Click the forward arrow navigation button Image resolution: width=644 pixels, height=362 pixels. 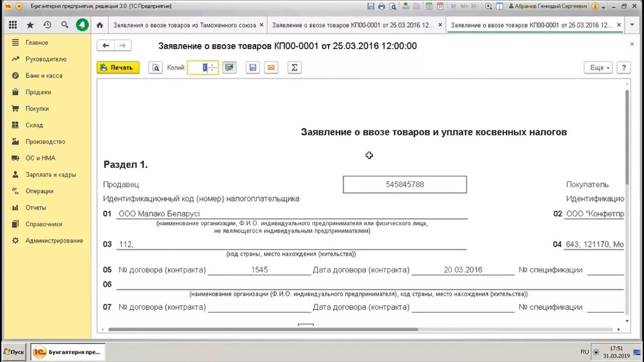coord(123,46)
